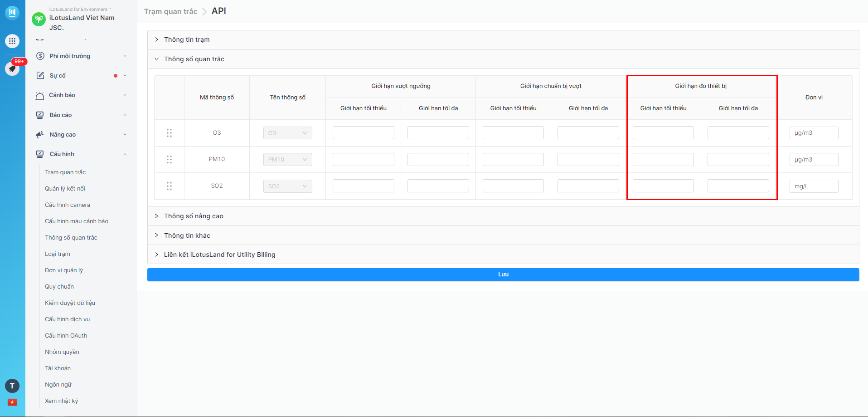
Task: Click the SO2 parameter code cell
Action: 217,186
